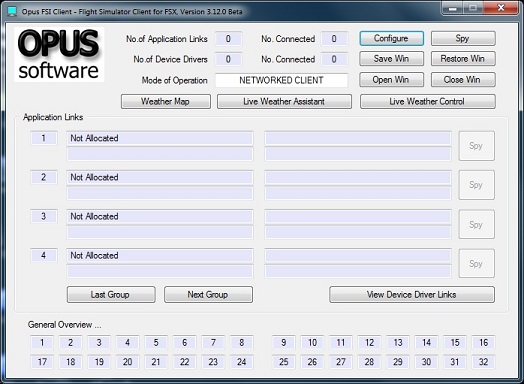
Task: Click General Overview indicator 9
Action: click(284, 343)
